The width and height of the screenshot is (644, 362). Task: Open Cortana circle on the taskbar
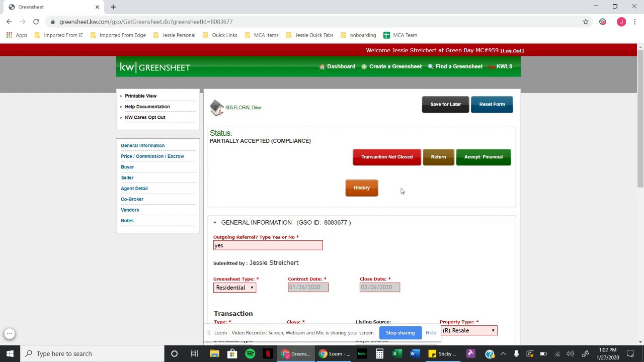(x=174, y=354)
